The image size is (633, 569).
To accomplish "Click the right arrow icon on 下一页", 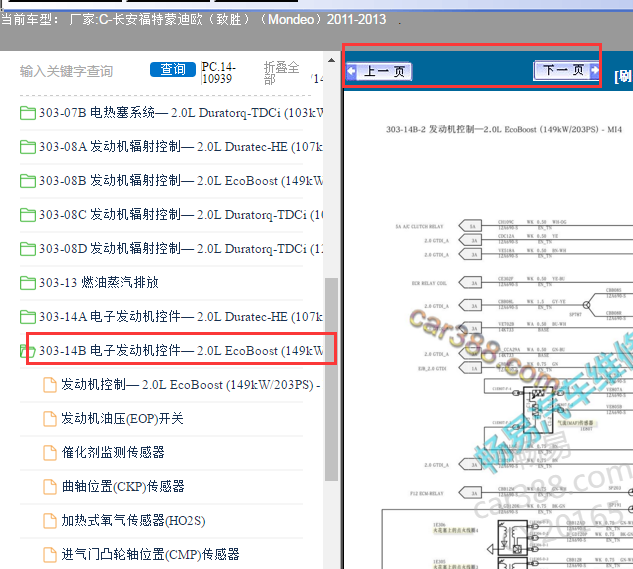I will [x=594, y=70].
